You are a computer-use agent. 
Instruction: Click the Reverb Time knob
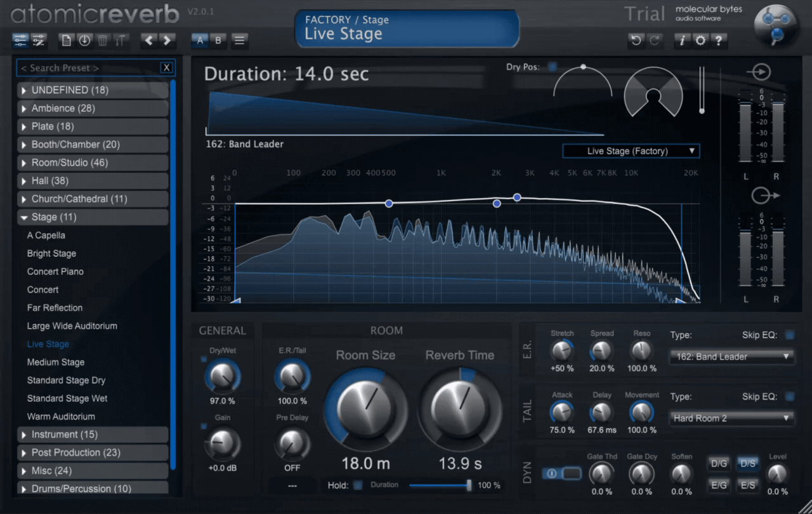(x=459, y=408)
